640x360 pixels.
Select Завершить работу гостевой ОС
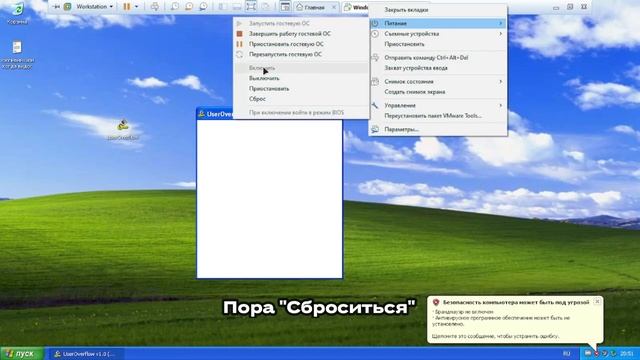click(290, 33)
